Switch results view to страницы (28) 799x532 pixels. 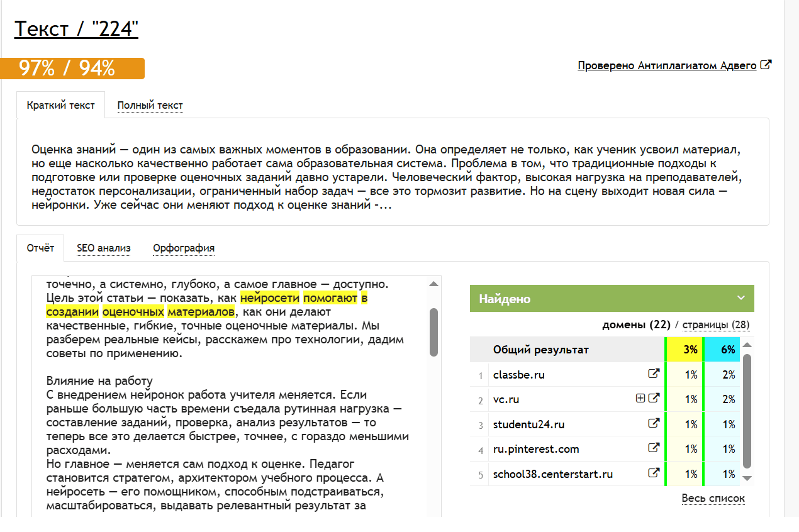click(x=716, y=325)
